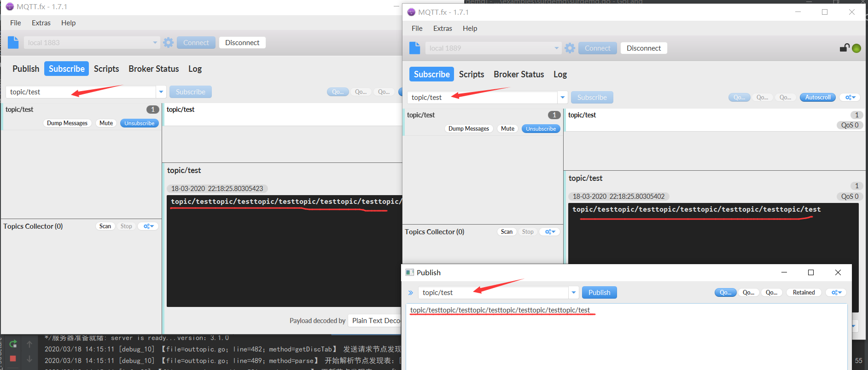Expand the topic dropdown arrow in the Publish window
This screenshot has width=868, height=370.
click(574, 293)
